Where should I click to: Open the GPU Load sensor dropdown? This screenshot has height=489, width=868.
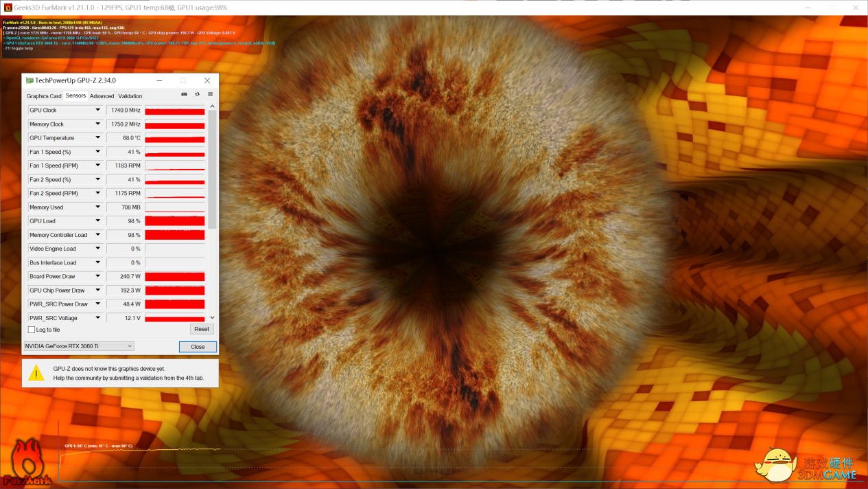tap(97, 221)
